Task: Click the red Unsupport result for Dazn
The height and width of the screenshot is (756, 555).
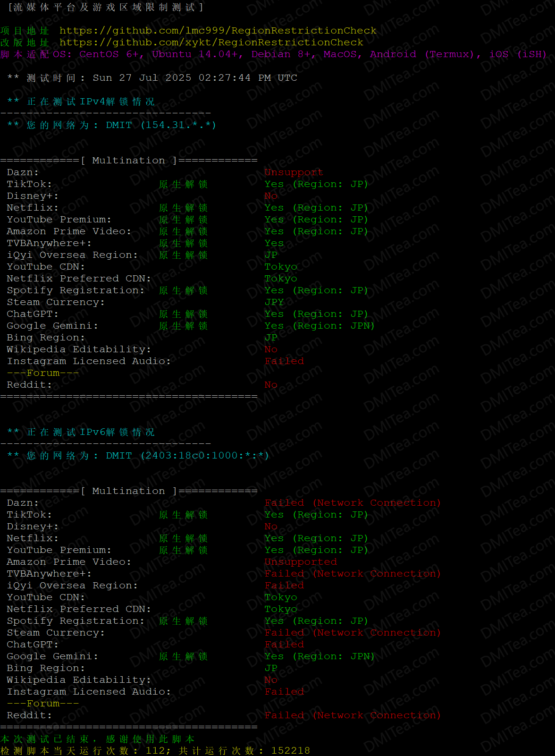Action: (294, 172)
